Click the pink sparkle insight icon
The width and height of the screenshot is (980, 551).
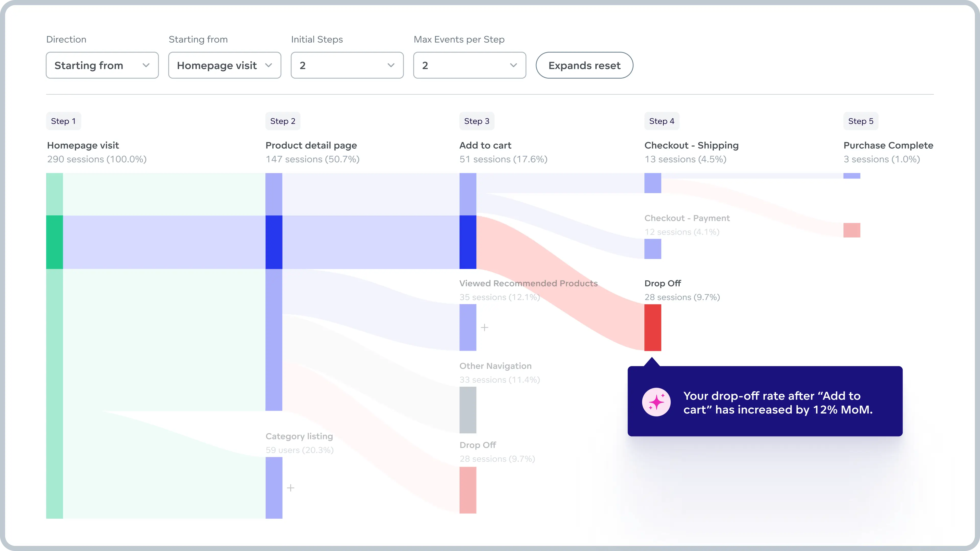tap(656, 402)
